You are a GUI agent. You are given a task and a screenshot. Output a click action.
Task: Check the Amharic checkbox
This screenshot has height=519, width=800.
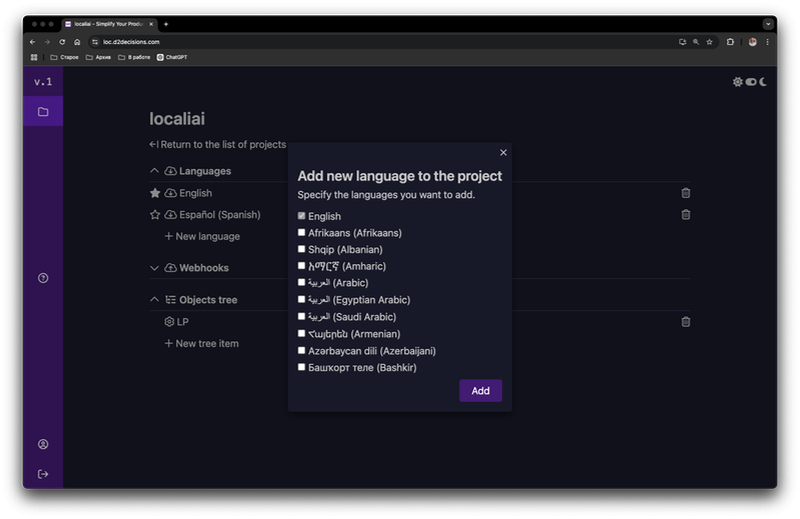click(x=302, y=266)
